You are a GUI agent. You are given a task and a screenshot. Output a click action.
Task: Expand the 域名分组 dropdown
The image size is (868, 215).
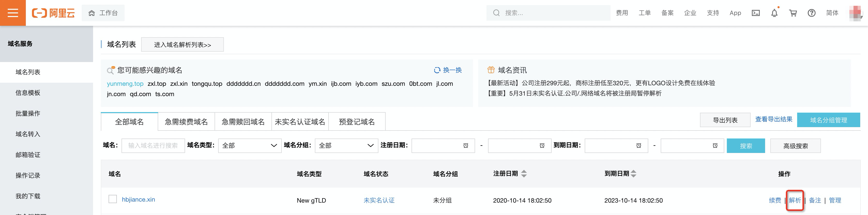click(x=346, y=145)
